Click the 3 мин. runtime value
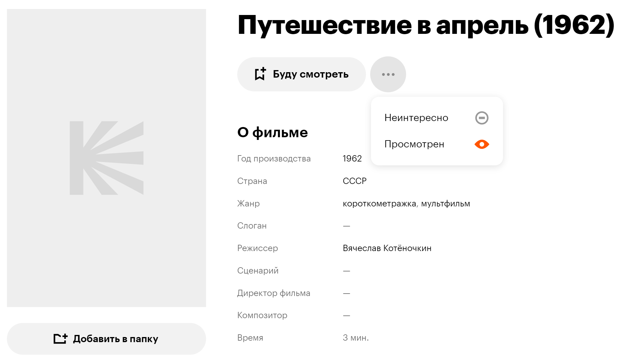The image size is (620, 364). tap(355, 338)
